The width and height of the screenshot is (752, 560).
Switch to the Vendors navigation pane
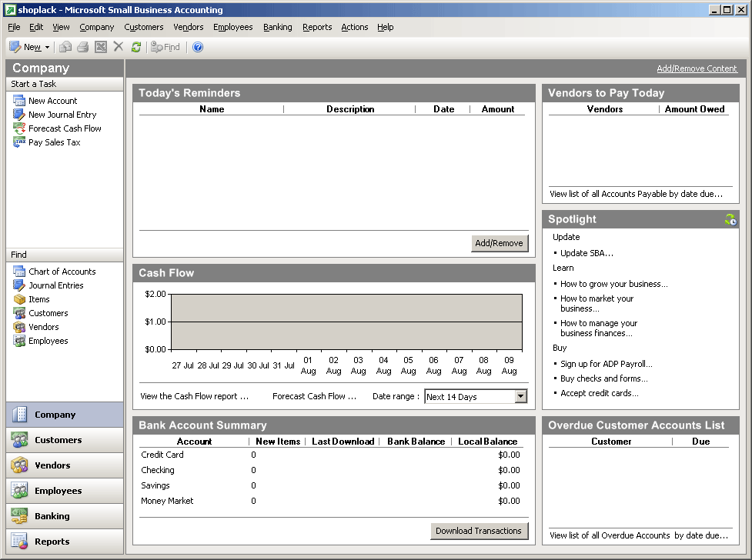[65, 465]
